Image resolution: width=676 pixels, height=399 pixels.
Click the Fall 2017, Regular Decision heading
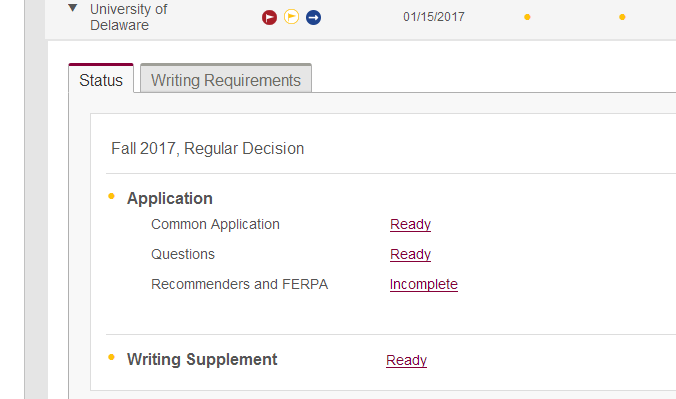208,148
